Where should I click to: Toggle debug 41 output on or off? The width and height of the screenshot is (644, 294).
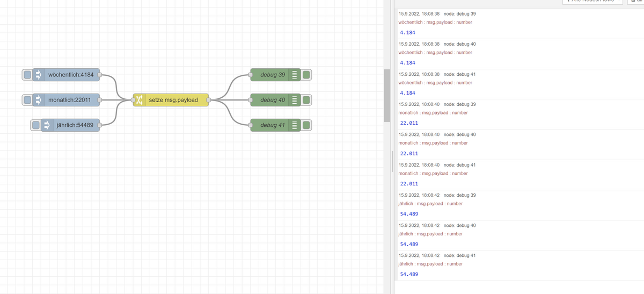[306, 125]
